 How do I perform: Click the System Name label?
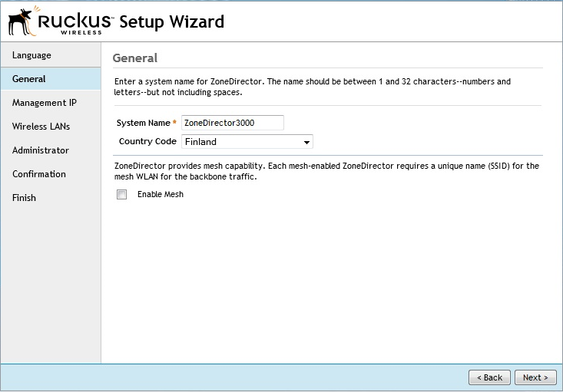pos(144,123)
